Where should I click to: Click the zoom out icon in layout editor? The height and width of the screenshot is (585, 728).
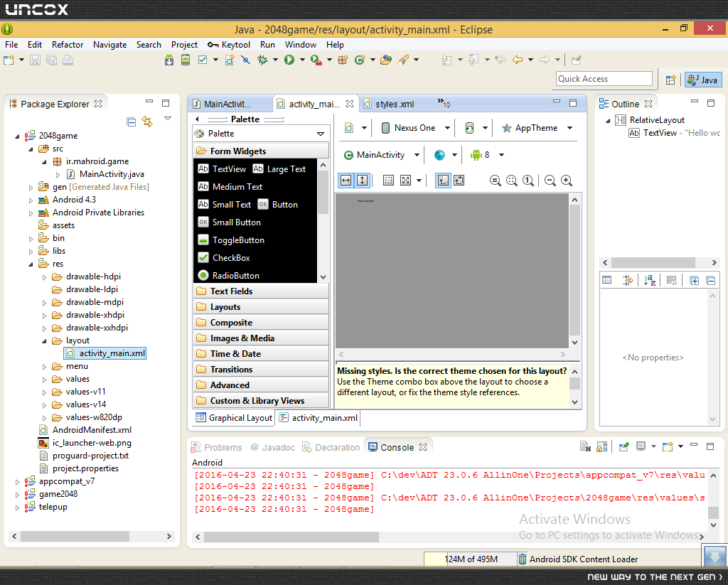[550, 181]
